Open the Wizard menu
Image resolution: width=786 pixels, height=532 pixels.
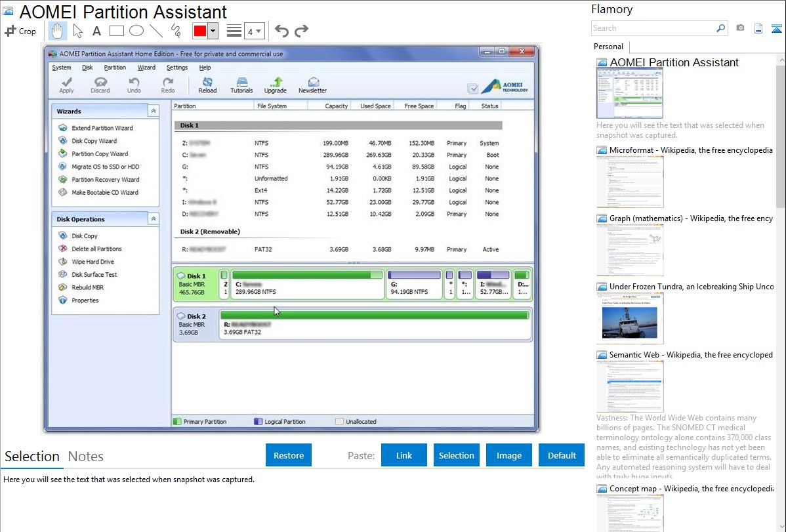(146, 67)
